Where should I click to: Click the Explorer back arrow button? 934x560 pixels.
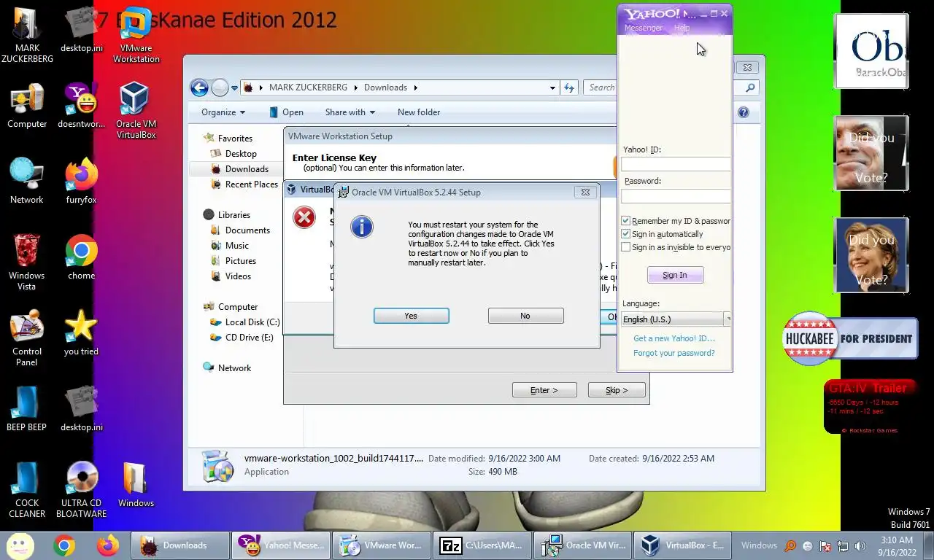click(x=199, y=87)
